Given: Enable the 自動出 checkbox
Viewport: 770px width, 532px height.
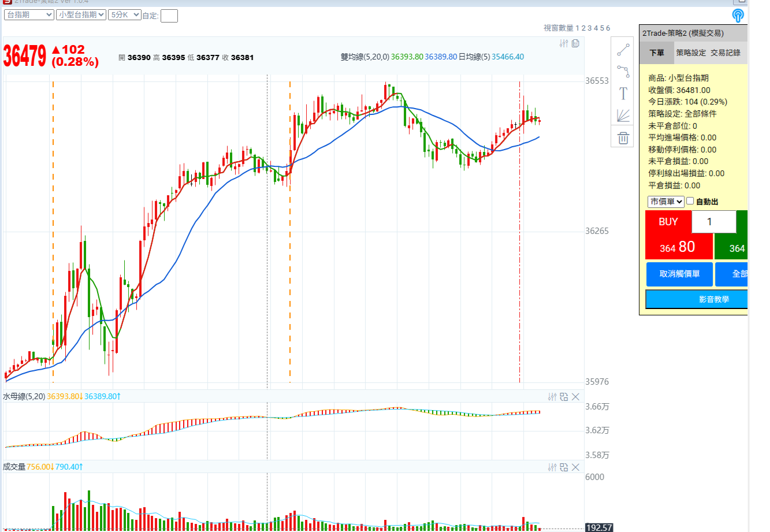Looking at the screenshot, I should pos(690,201).
